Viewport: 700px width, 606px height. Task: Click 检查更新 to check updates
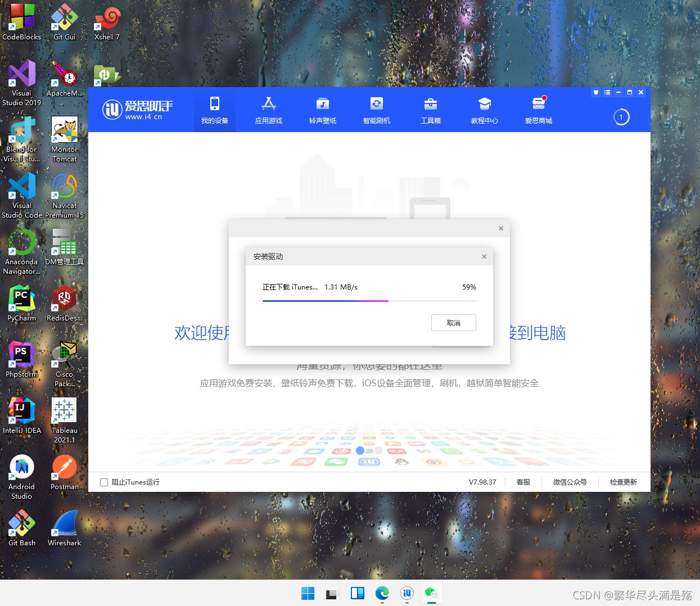point(624,482)
